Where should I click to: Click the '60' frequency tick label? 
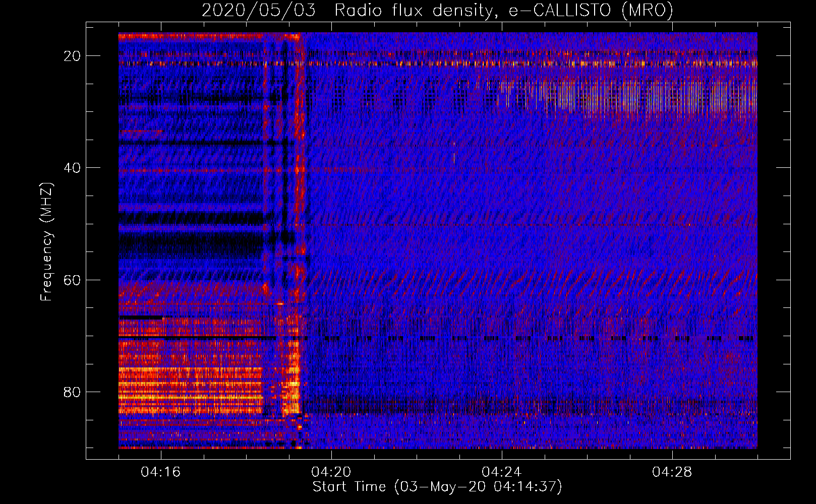(72, 280)
